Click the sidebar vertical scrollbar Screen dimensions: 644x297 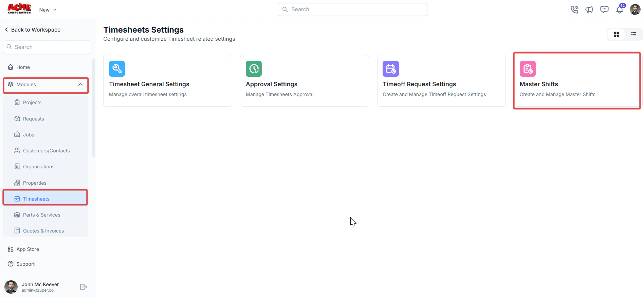(x=93, y=109)
